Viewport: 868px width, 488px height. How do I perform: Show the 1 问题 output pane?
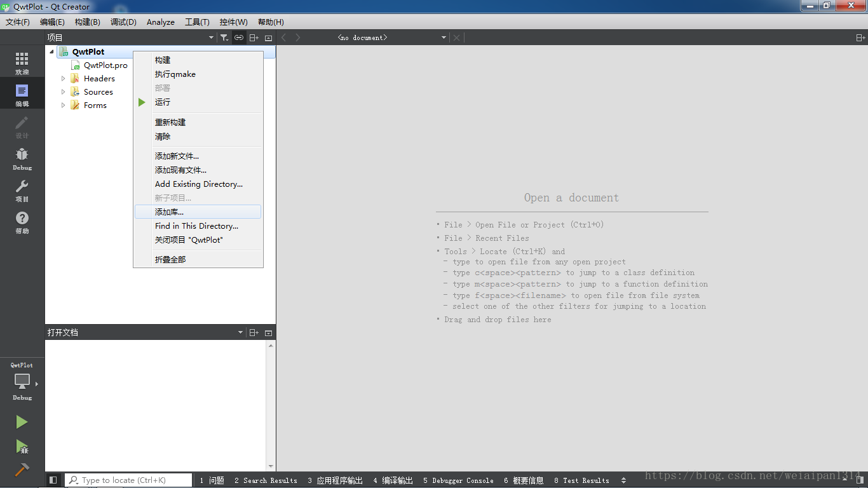pyautogui.click(x=212, y=480)
